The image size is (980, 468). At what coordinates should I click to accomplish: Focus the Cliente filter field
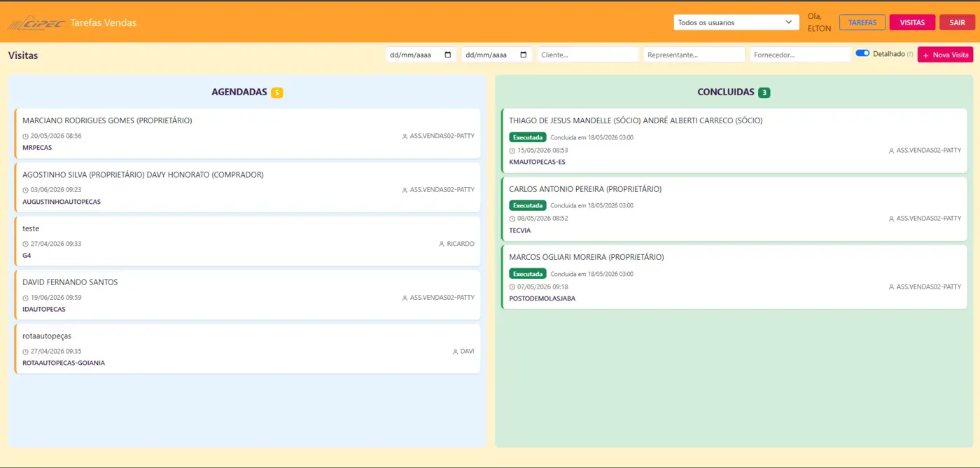[x=588, y=55]
